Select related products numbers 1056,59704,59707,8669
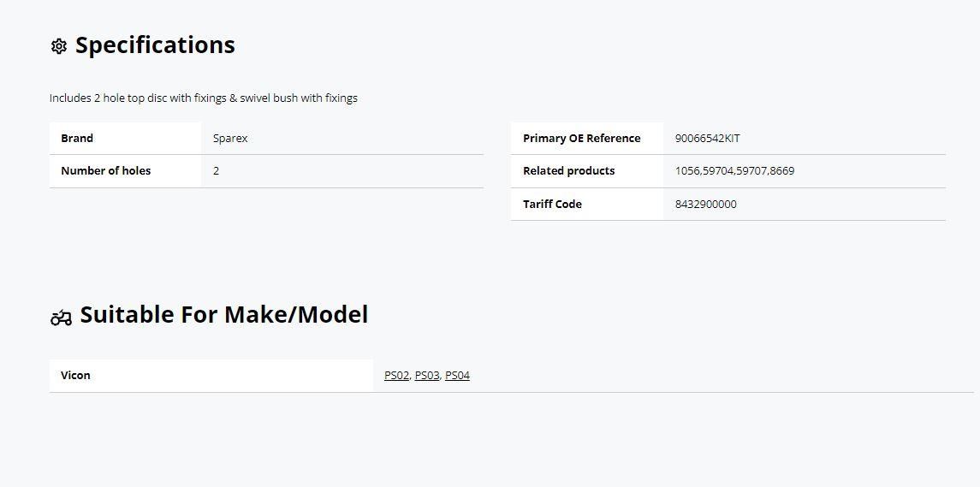This screenshot has height=487, width=980. [735, 170]
